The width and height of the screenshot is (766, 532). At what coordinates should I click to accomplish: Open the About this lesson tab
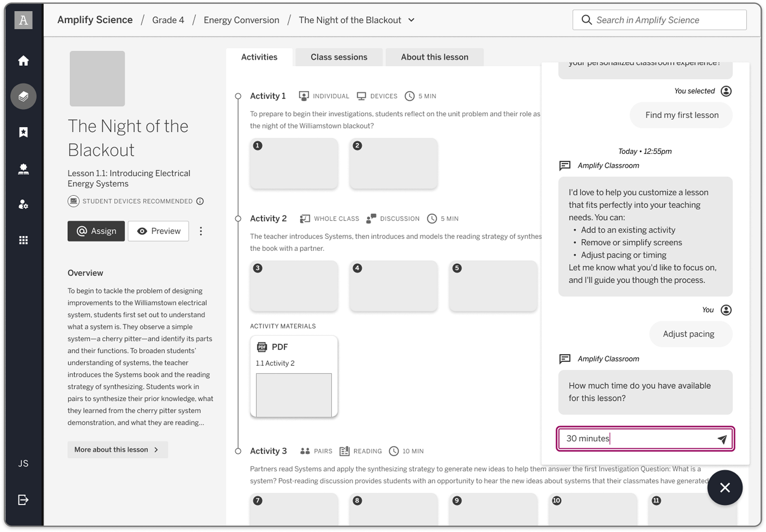coord(434,57)
